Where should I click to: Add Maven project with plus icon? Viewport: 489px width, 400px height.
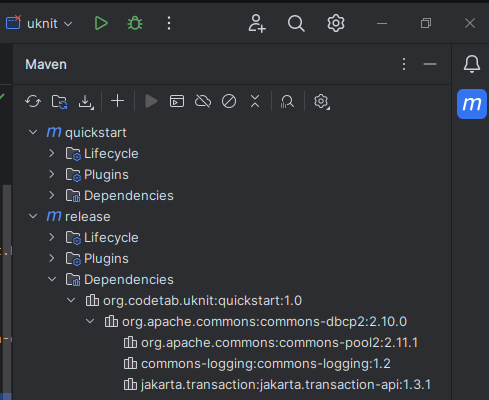(117, 101)
